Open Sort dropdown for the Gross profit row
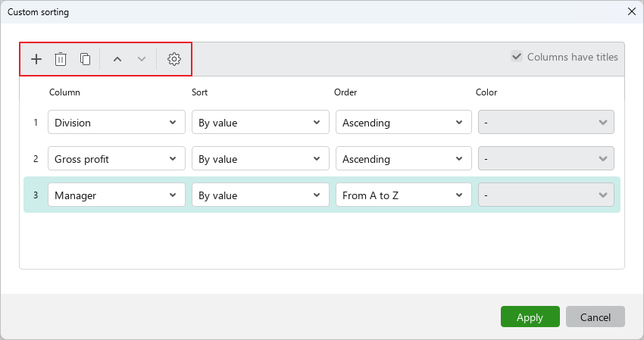Viewport: 644px width, 340px height. point(261,158)
